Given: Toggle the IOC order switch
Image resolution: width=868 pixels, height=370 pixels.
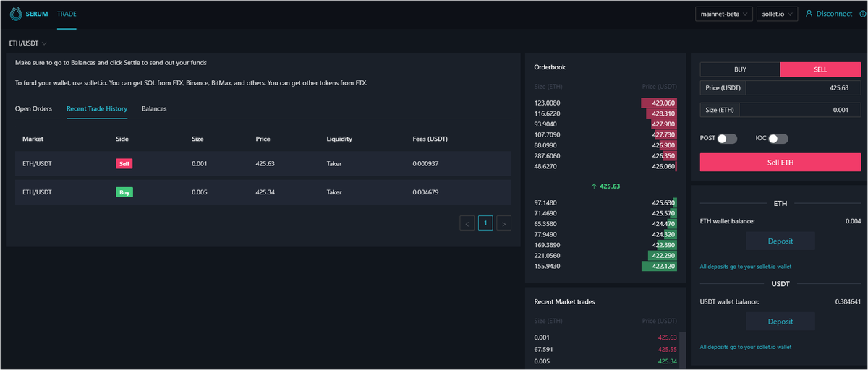Looking at the screenshot, I should (x=778, y=138).
